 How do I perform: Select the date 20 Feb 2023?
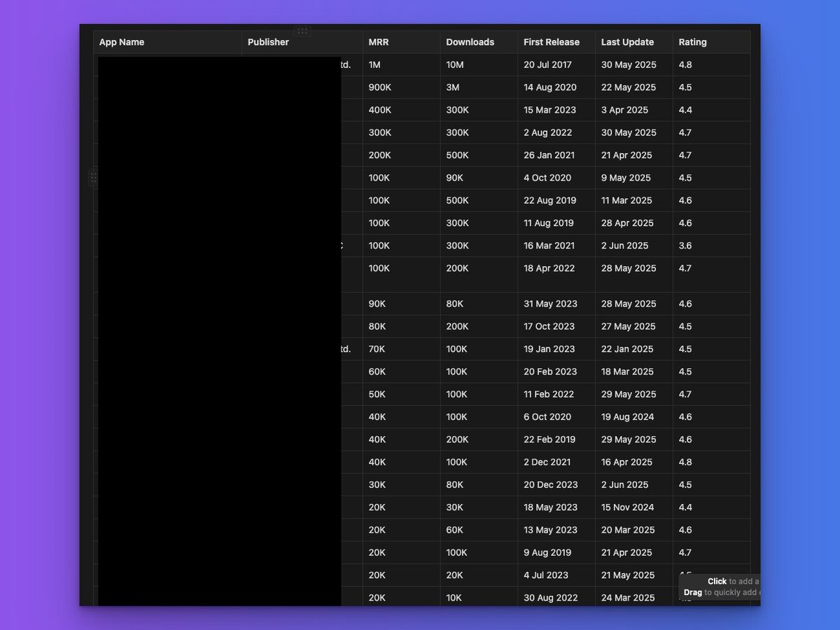click(x=551, y=372)
